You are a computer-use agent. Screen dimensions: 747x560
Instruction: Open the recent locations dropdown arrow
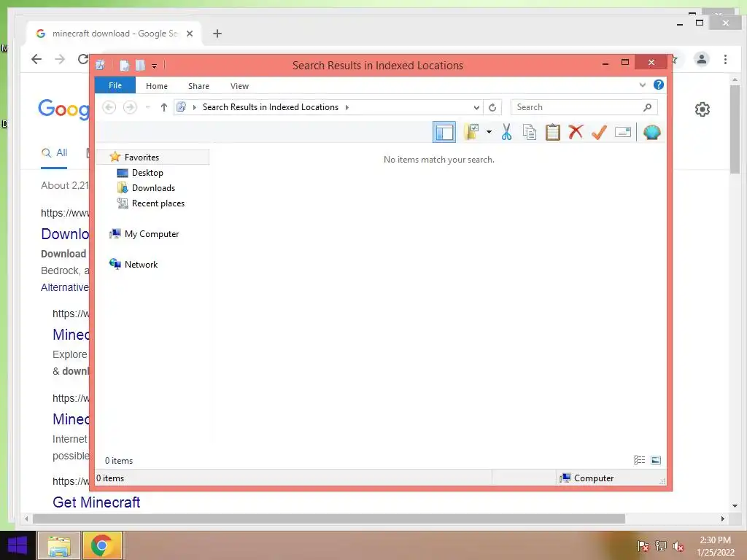point(147,107)
